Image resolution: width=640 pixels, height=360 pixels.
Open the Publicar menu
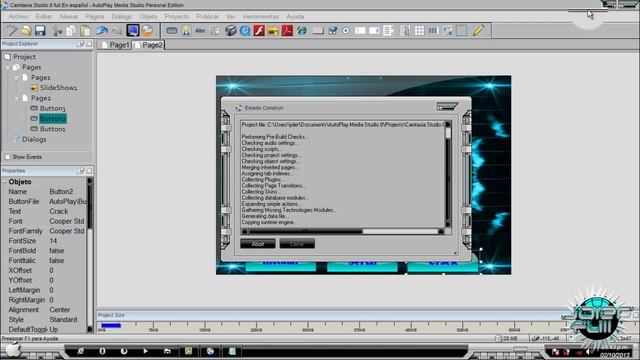207,17
